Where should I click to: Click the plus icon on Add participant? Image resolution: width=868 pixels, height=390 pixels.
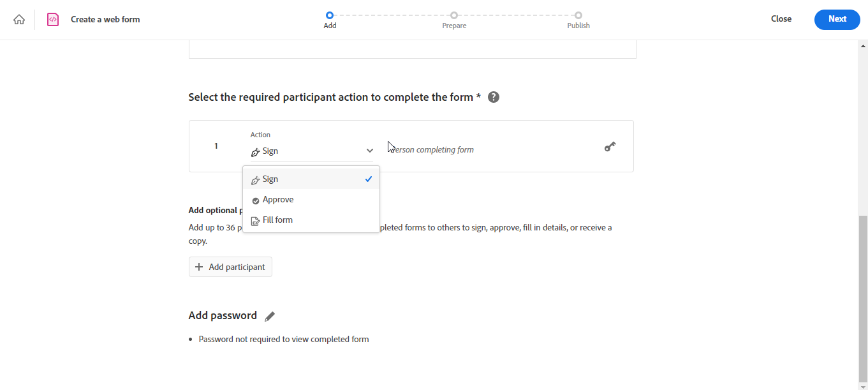coord(198,266)
